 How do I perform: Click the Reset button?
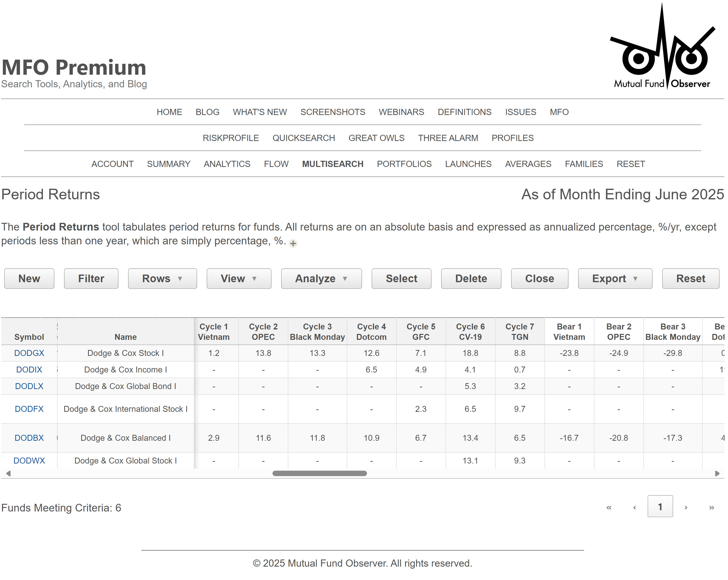(690, 278)
